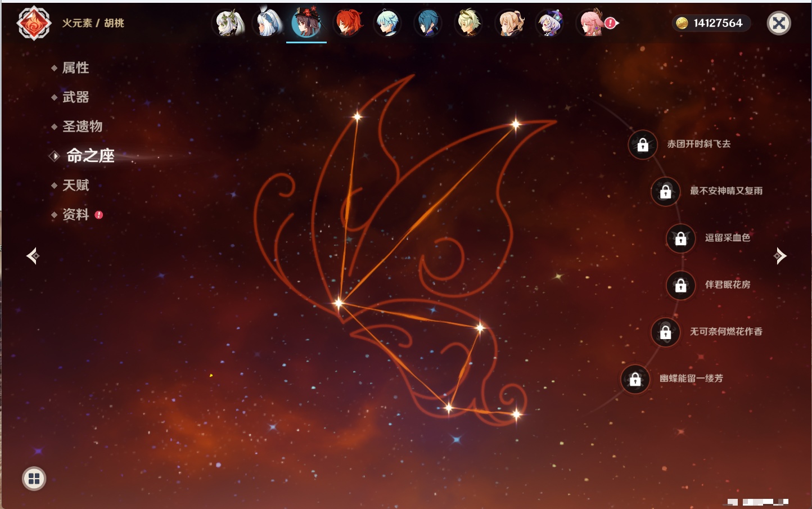This screenshot has height=509, width=812.
Task: Click the Mora balance 14127564
Action: point(711,23)
